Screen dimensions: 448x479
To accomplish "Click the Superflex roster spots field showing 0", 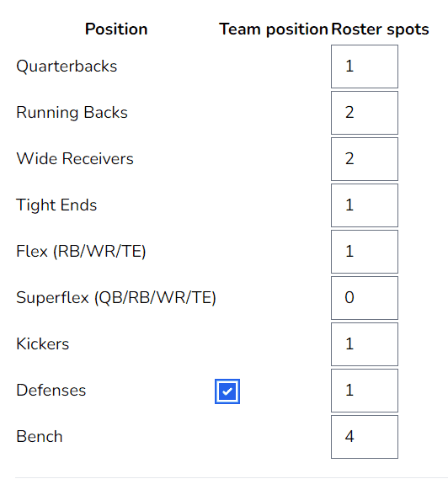I will tap(365, 298).
